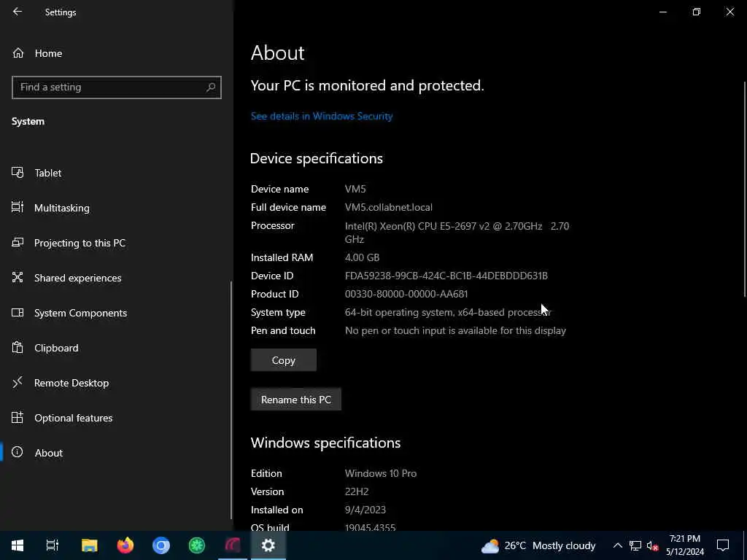The image size is (747, 560).
Task: Click the Device specifications heading
Action: [317, 158]
